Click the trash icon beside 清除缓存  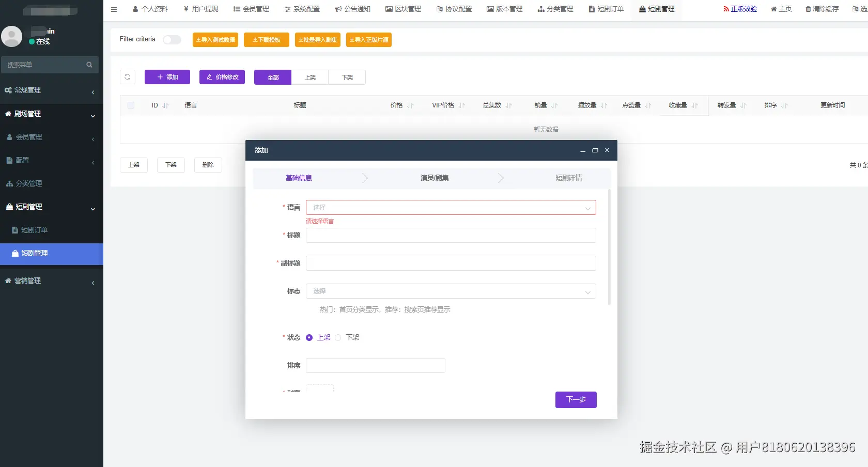pos(808,9)
